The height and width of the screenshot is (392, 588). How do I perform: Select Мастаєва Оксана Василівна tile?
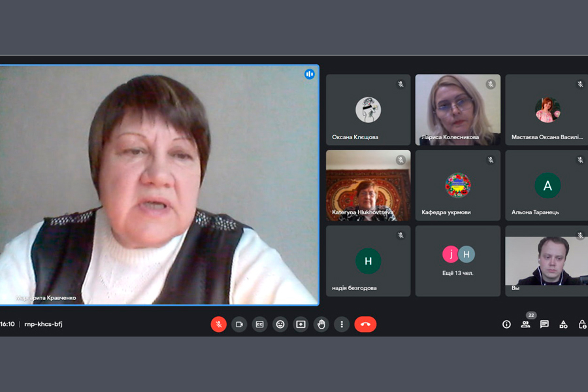pos(547,110)
